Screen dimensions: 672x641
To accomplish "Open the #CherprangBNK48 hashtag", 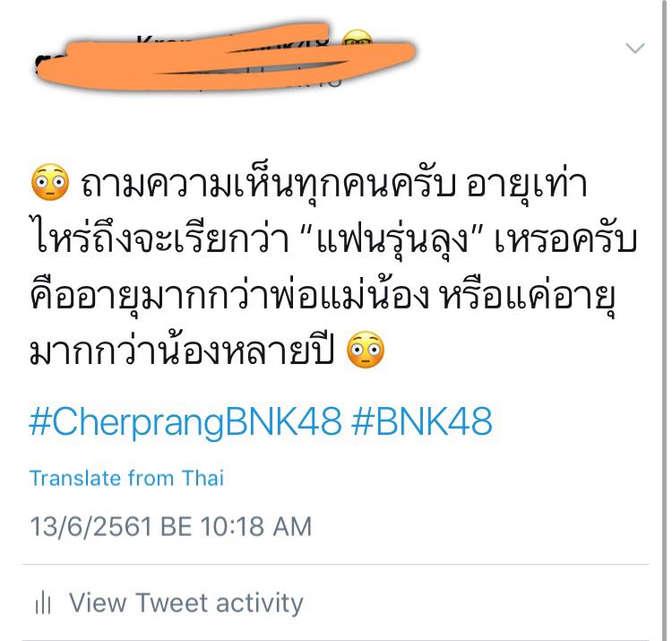I will pyautogui.click(x=185, y=422).
